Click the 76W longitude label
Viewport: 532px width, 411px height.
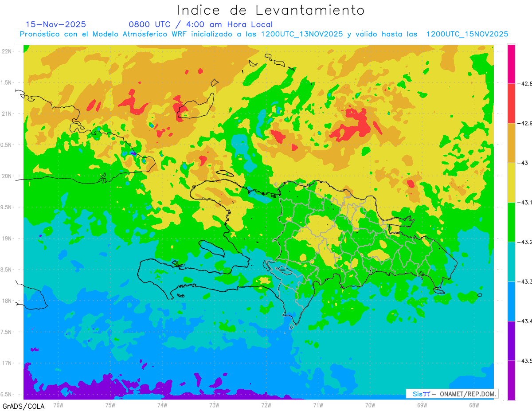point(58,404)
